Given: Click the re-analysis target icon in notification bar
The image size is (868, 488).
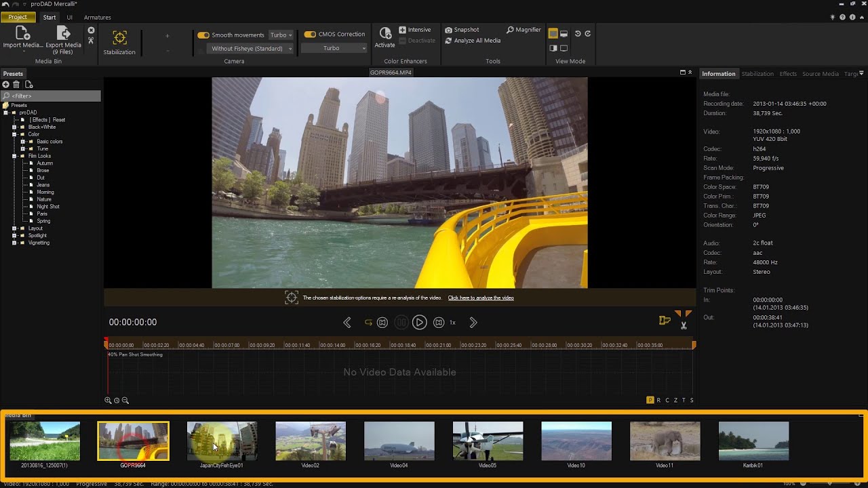Looking at the screenshot, I should tap(292, 298).
